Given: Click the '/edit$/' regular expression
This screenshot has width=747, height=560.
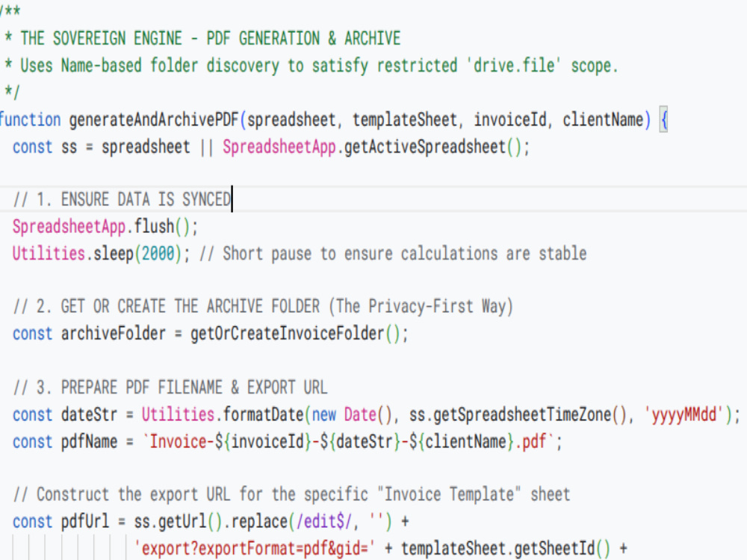Looking at the screenshot, I should [324, 522].
